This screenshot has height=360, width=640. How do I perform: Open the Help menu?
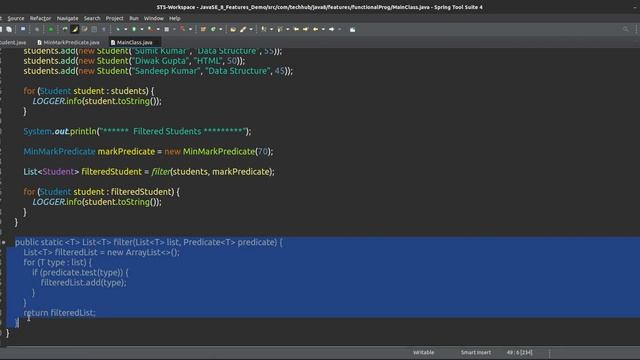pos(174,18)
